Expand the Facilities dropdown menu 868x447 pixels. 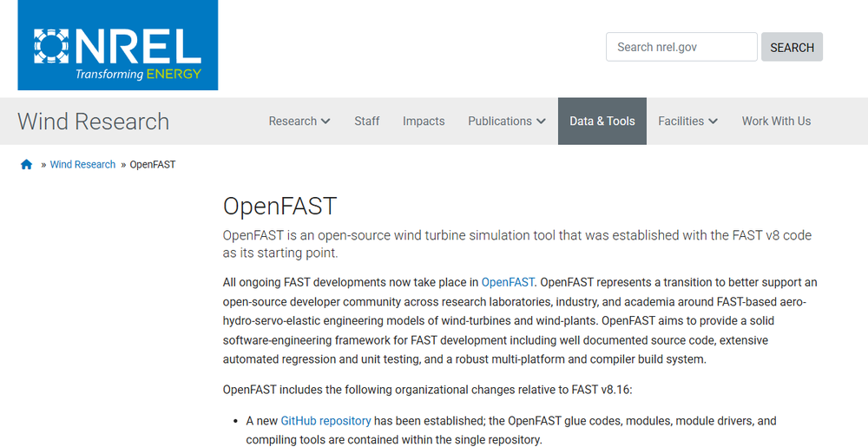coord(688,122)
